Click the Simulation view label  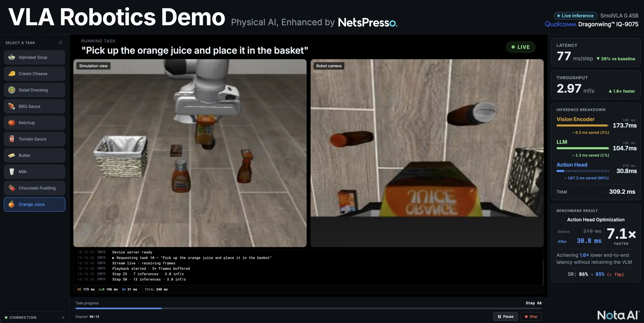(x=93, y=66)
